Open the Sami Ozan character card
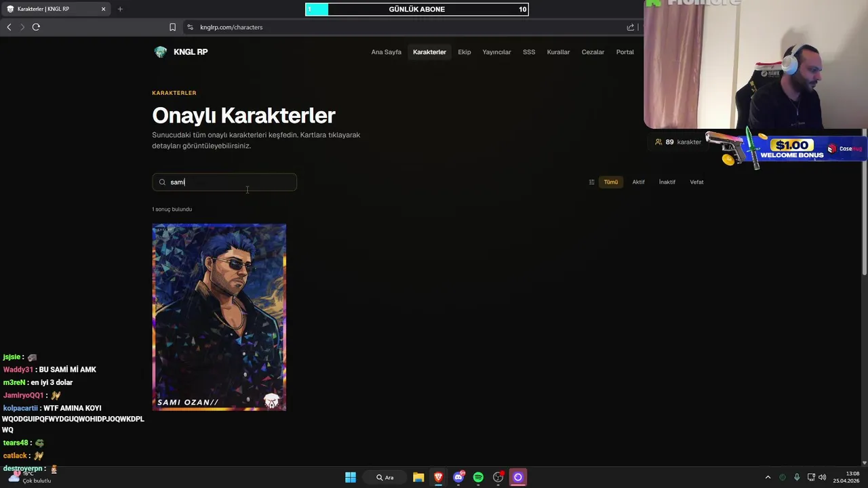 click(x=219, y=317)
